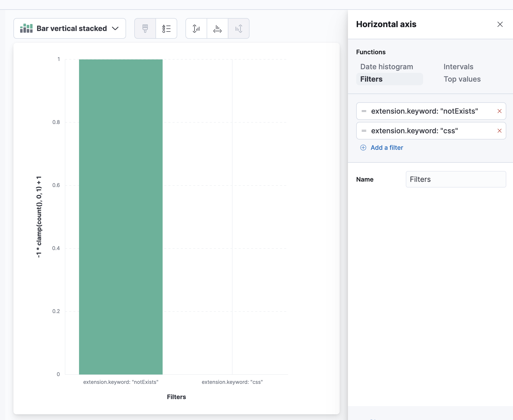Image resolution: width=513 pixels, height=420 pixels.
Task: Click the Name input field
Action: click(456, 179)
